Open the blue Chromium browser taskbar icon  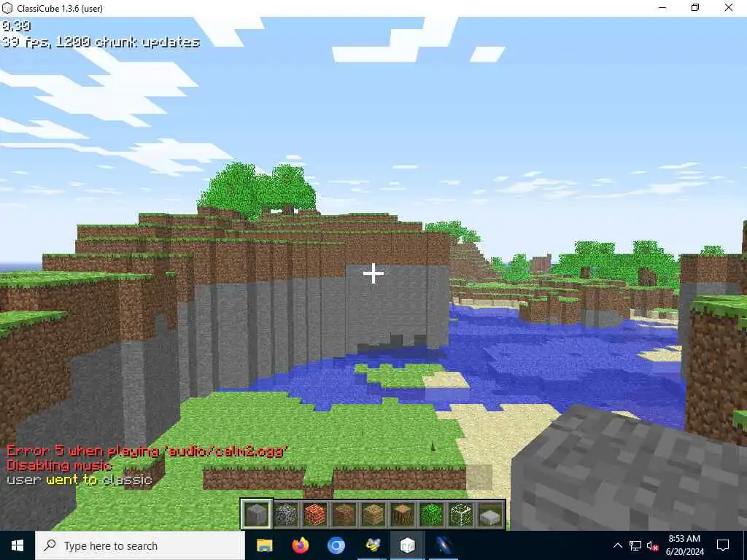[336, 545]
